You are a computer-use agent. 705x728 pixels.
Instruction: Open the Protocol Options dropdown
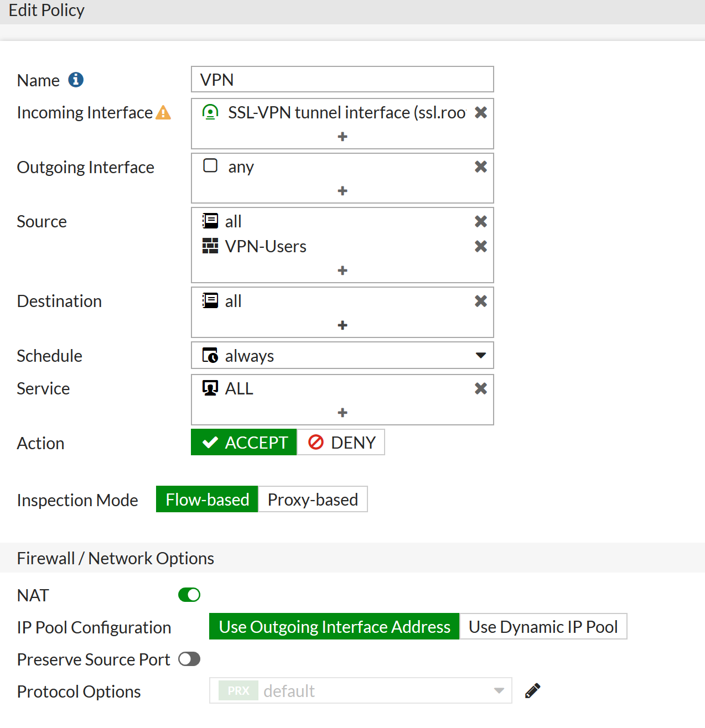coord(499,691)
